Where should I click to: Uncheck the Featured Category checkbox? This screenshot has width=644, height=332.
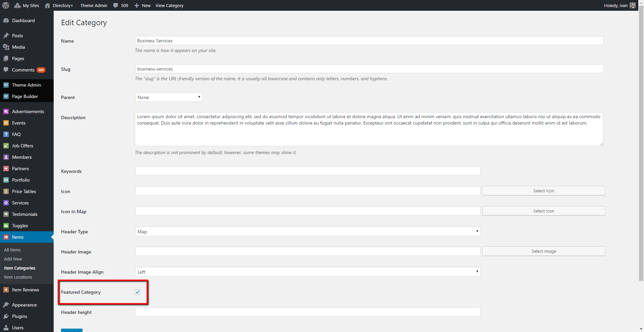[138, 292]
